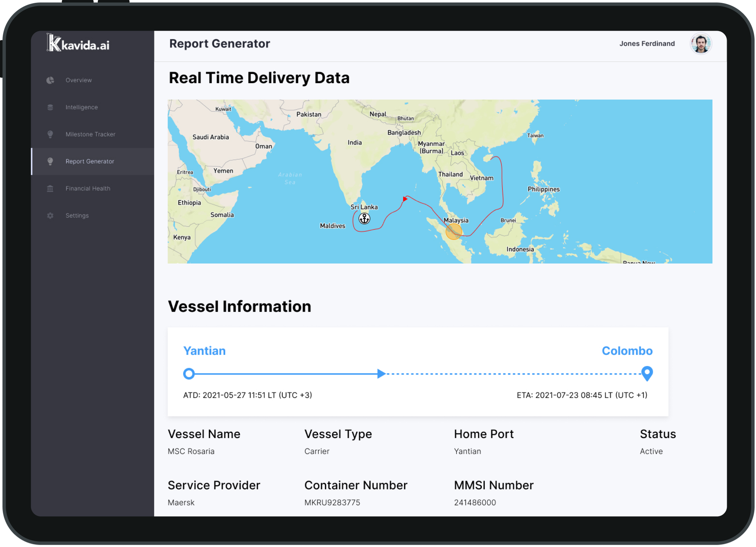Click MMSI number 241486000
Viewport: 756px width, 547px height.
click(x=475, y=503)
